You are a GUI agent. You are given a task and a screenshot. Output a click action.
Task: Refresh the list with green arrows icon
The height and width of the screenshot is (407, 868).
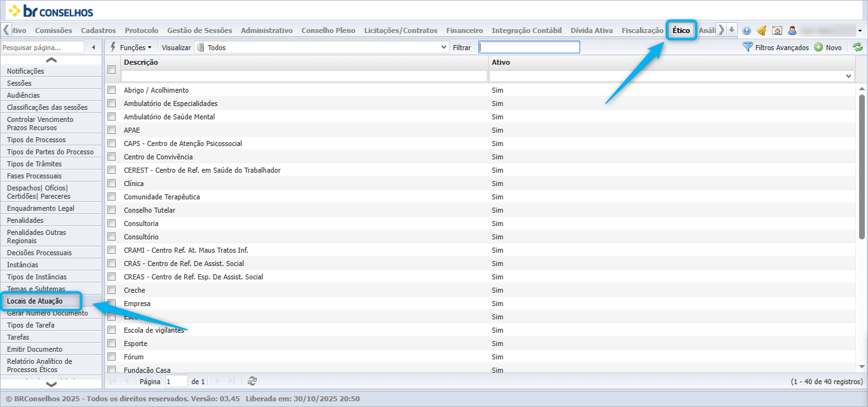[858, 47]
